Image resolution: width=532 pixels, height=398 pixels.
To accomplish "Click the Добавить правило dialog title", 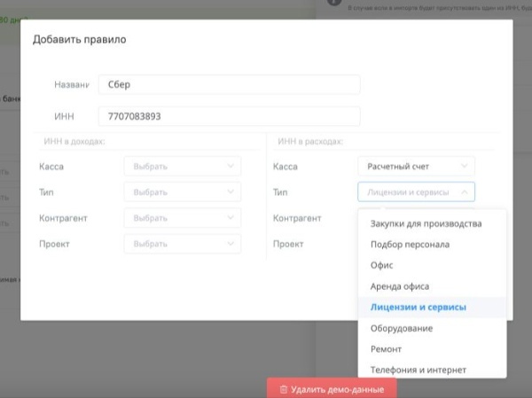I will [80, 39].
